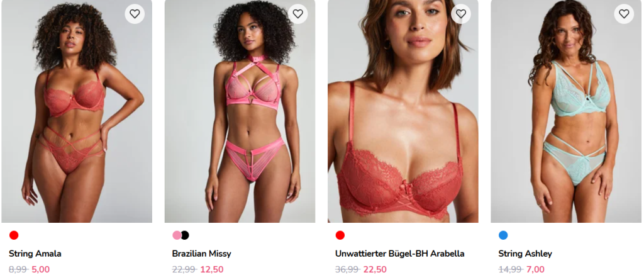This screenshot has height=275, width=644.
Task: Add String Amala to wishlist with heart icon
Action: [x=135, y=14]
